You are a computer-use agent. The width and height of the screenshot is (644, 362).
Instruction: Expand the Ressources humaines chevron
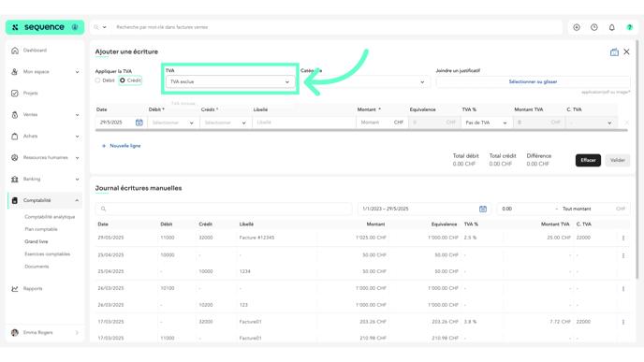click(77, 157)
